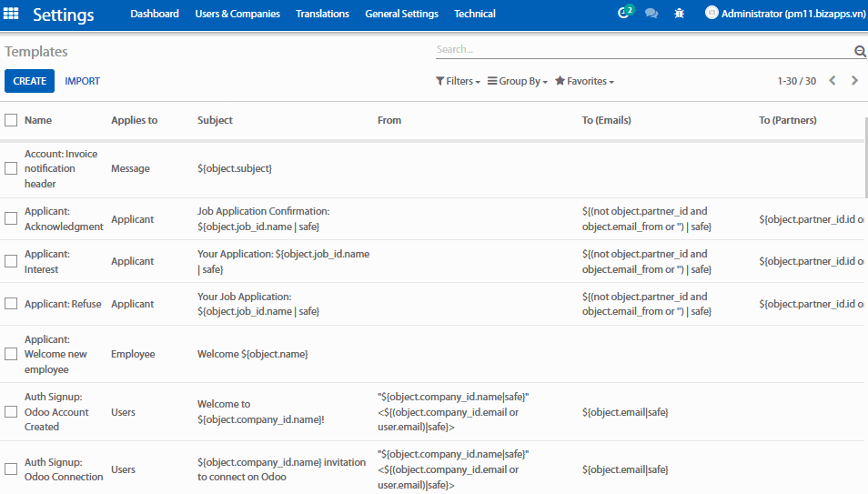Image resolution: width=868 pixels, height=494 pixels.
Task: Open the apps grid menu icon
Action: [12, 14]
